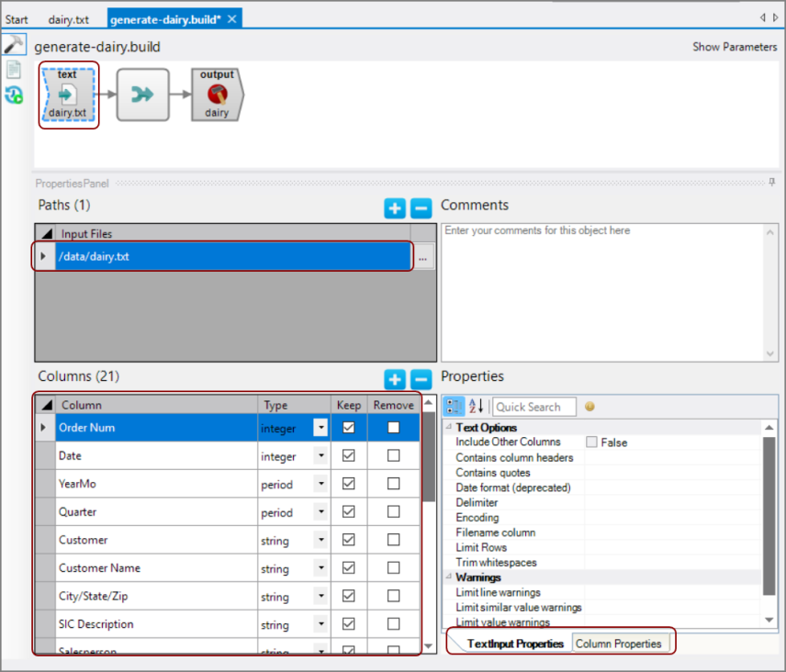The width and height of the screenshot is (786, 672).
Task: Open the type dropdown for YearMo
Action: click(320, 484)
